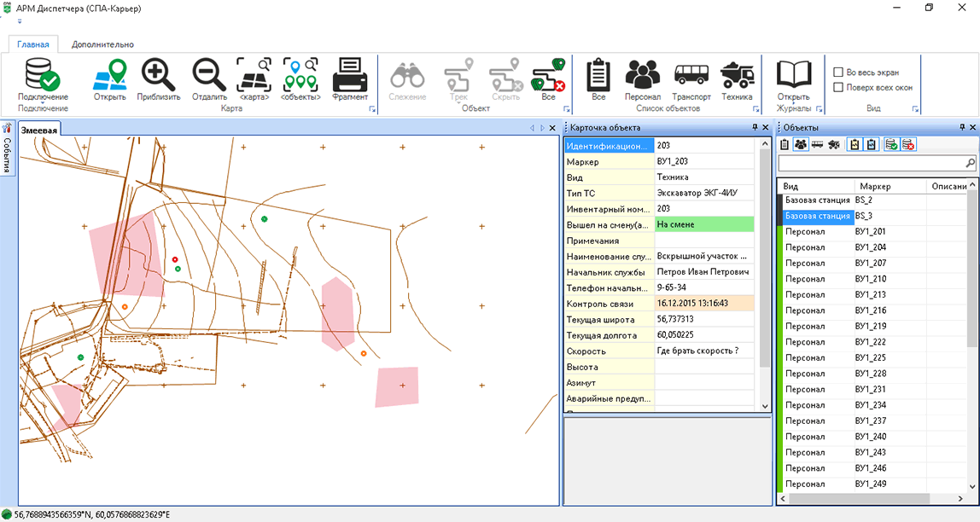Screen dimensions: 980x522
Task: Close the Змеевая map document
Action: click(x=552, y=128)
